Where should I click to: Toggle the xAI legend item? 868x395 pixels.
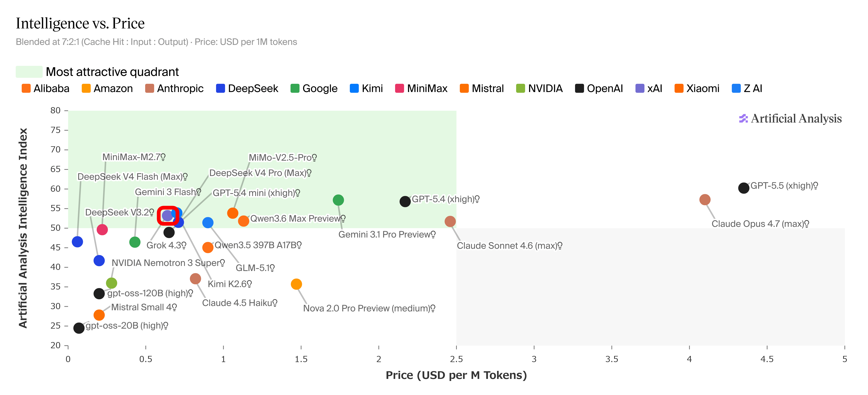[649, 89]
